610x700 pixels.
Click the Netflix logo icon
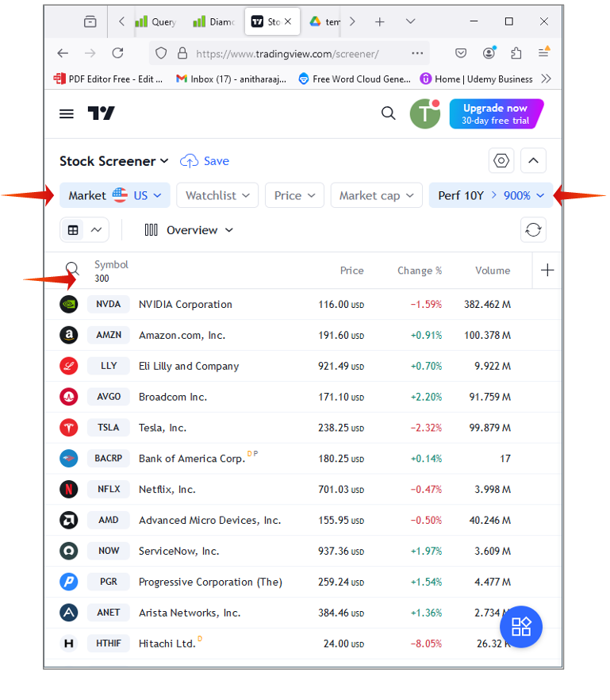point(69,489)
